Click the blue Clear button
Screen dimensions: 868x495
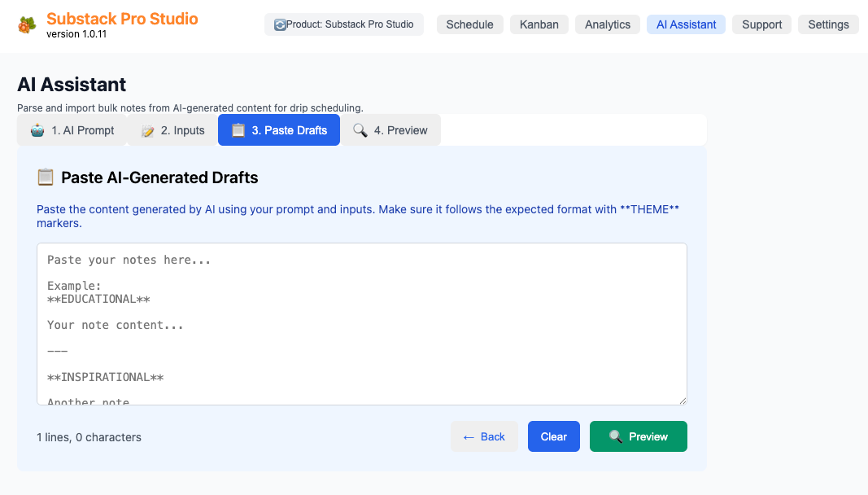[553, 437]
